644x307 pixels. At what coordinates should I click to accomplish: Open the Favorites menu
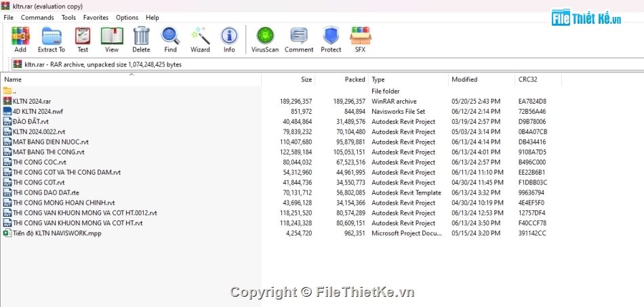coord(96,17)
